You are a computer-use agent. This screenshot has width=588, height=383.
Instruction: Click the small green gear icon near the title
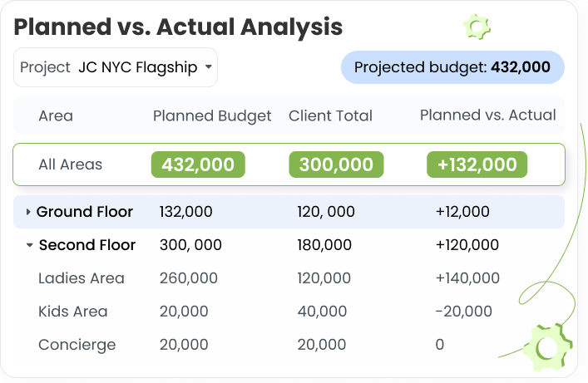click(x=477, y=27)
